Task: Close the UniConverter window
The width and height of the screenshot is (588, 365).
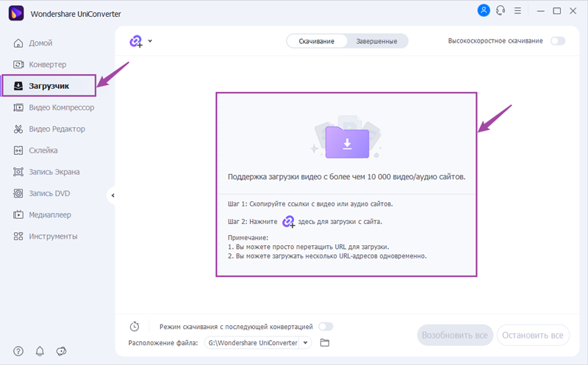Action: (573, 11)
